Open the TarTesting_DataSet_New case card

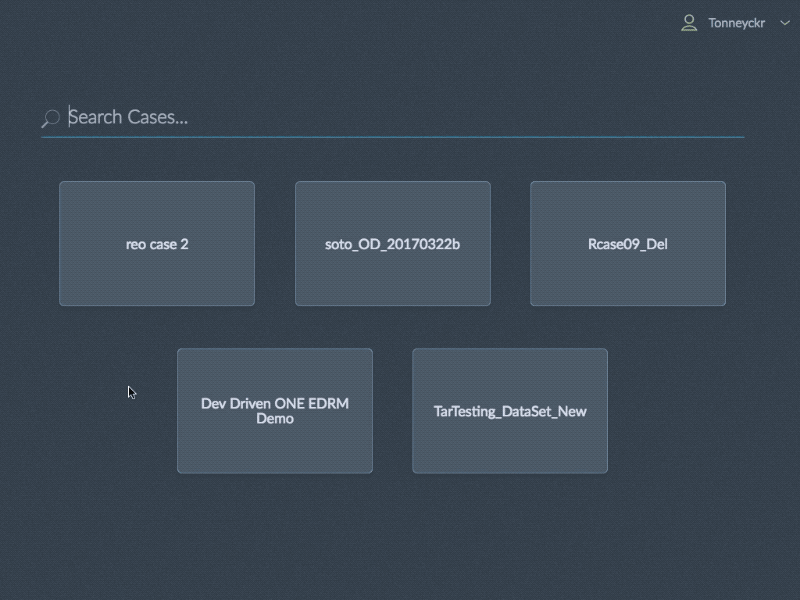pyautogui.click(x=510, y=411)
